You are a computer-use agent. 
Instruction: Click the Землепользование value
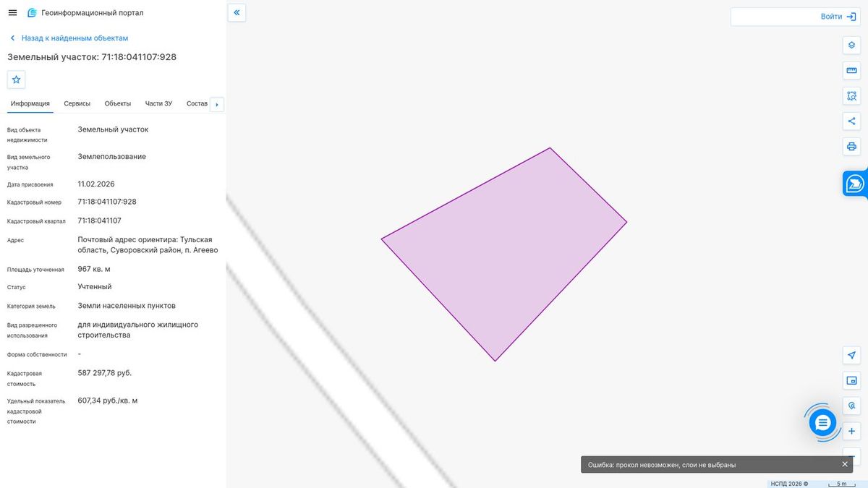click(x=111, y=156)
